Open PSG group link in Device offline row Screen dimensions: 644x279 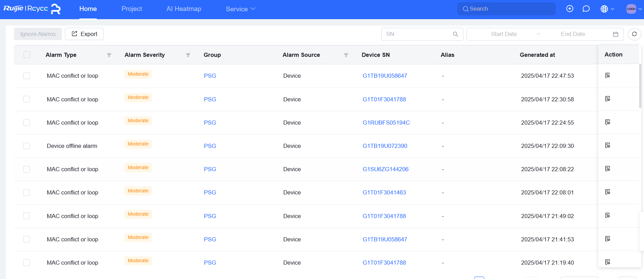[x=210, y=146]
